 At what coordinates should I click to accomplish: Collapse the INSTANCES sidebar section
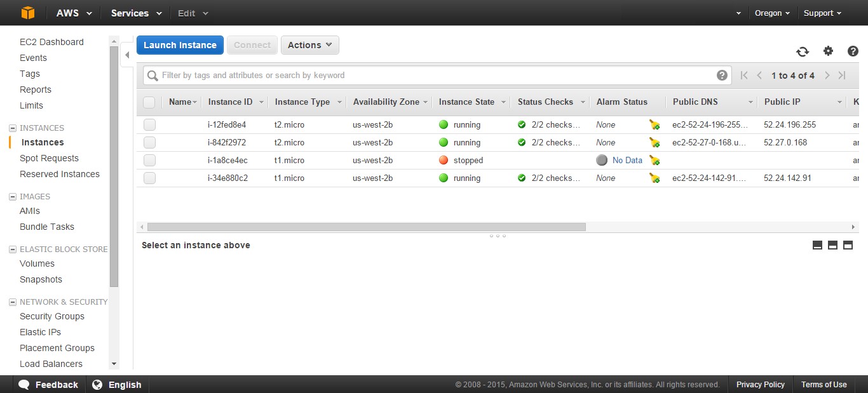pyautogui.click(x=12, y=128)
